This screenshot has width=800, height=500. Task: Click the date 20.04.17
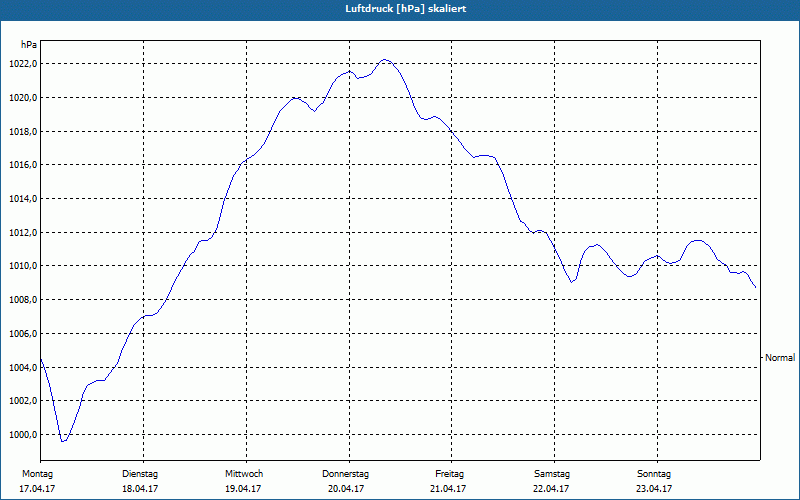pos(346,489)
